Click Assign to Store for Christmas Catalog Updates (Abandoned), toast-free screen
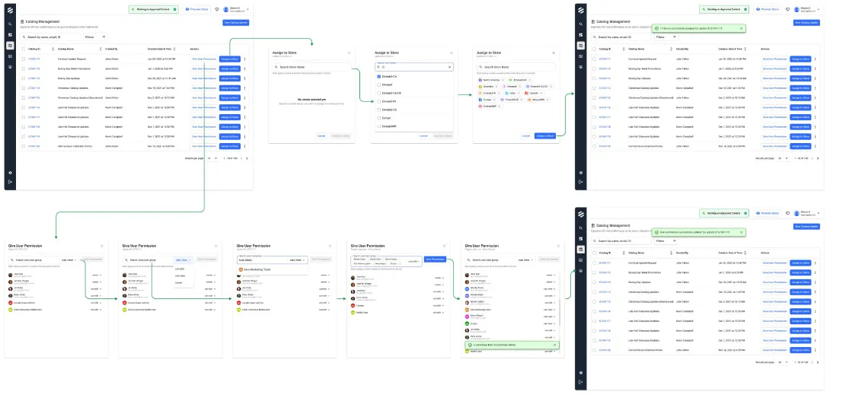Screen dimensions: 868x398 point(229,97)
